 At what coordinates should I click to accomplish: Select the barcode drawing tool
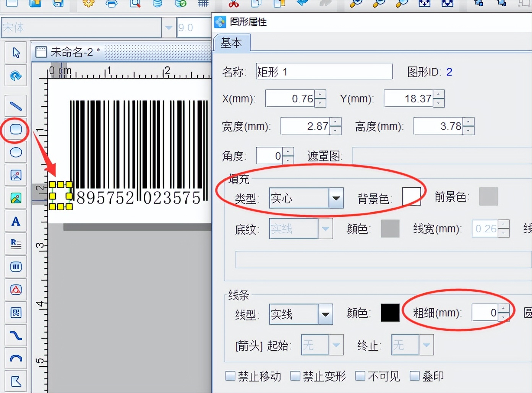tap(16, 267)
